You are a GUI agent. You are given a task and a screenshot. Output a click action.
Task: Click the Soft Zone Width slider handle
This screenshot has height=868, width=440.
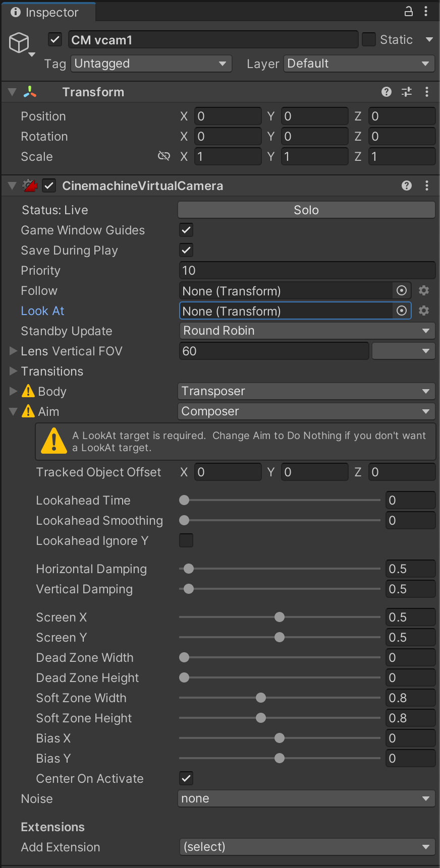pos(261,698)
